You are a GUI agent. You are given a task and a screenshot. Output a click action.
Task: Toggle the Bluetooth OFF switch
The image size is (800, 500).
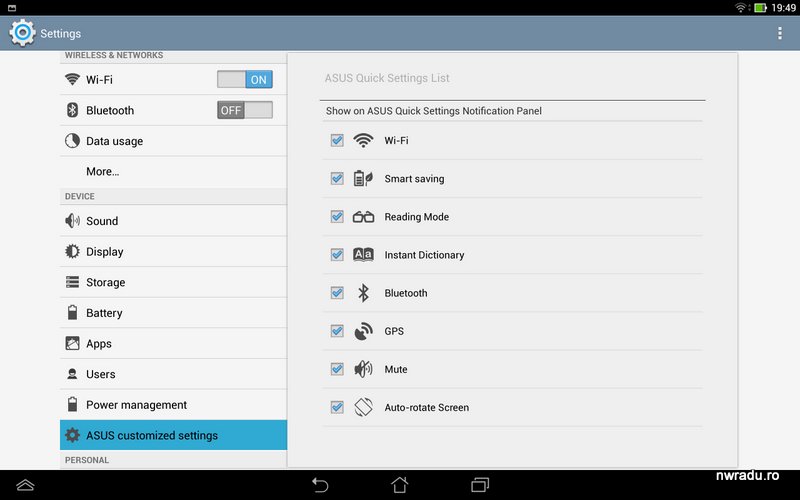[245, 110]
